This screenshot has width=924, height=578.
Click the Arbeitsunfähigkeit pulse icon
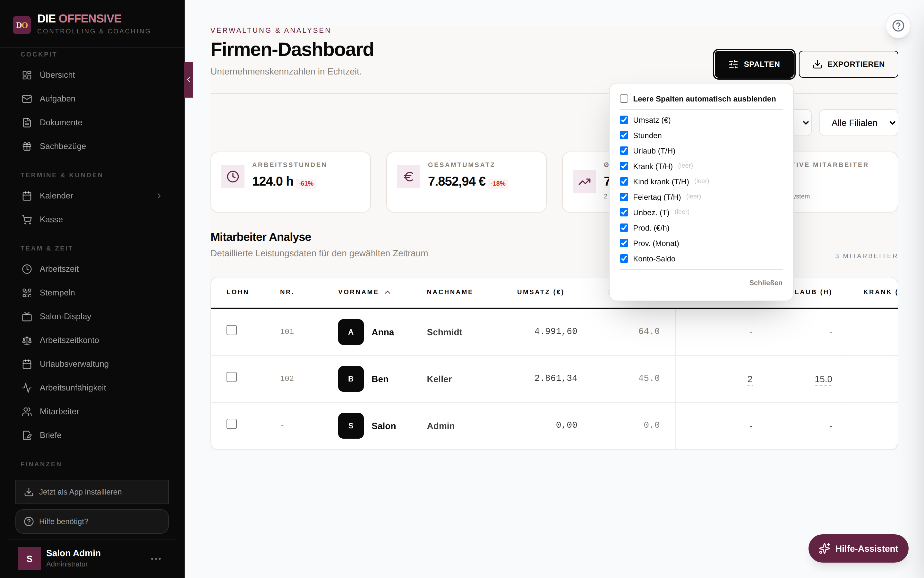[x=27, y=388]
